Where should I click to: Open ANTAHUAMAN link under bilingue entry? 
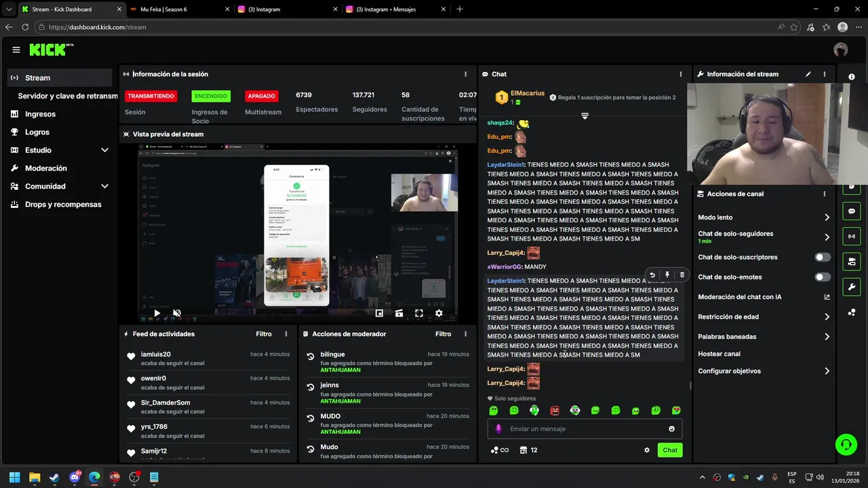[x=340, y=370]
